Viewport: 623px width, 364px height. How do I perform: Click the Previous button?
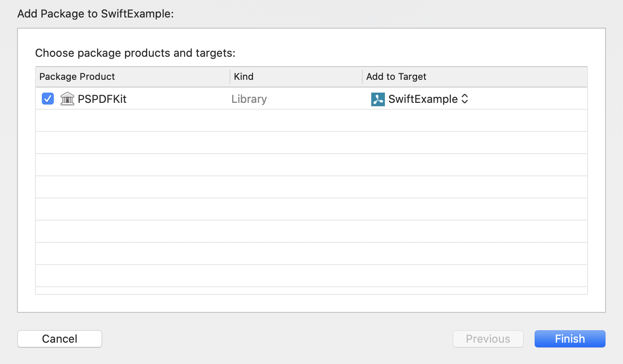pos(488,338)
